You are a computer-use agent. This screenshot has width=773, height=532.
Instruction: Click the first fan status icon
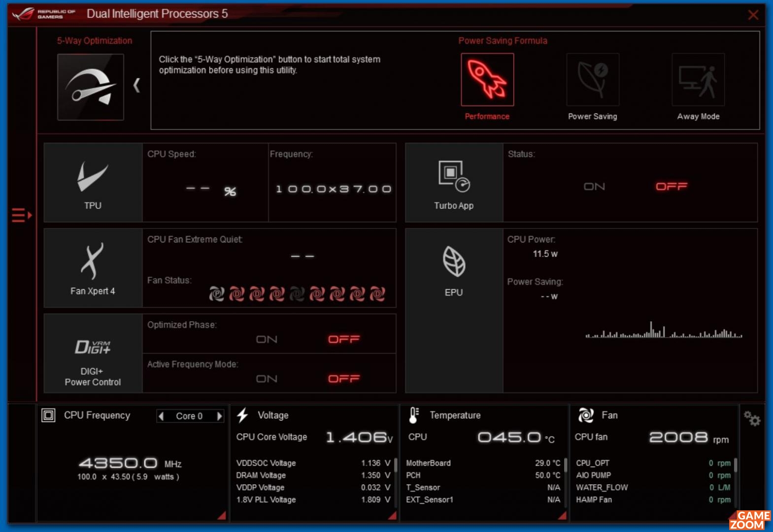216,294
